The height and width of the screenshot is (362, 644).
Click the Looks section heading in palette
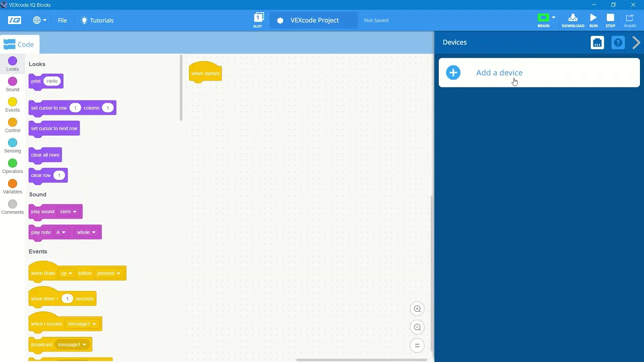coord(37,64)
